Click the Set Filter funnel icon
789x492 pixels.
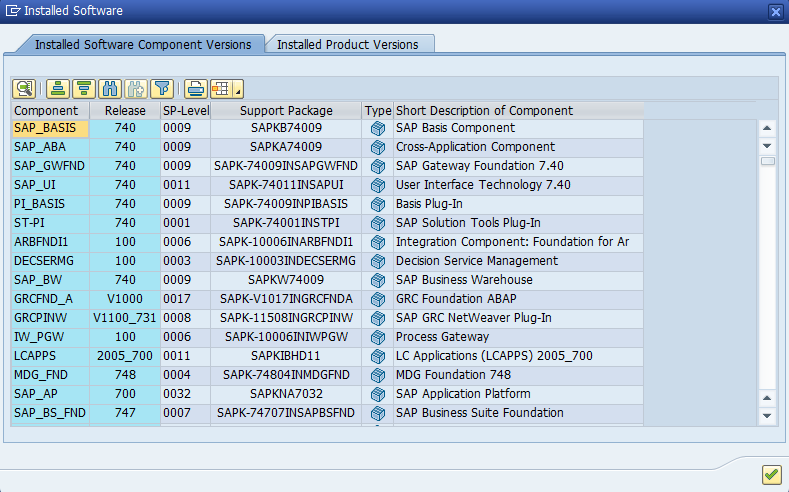click(x=162, y=88)
